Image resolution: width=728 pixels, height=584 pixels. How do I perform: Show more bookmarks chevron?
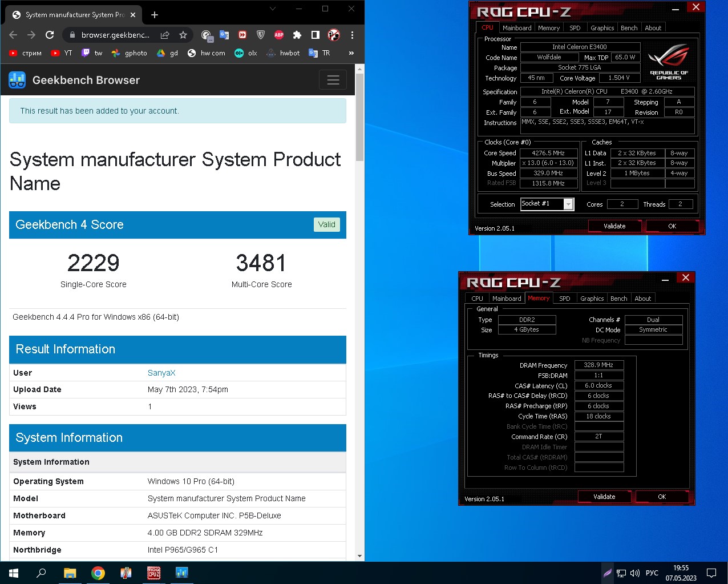click(351, 53)
